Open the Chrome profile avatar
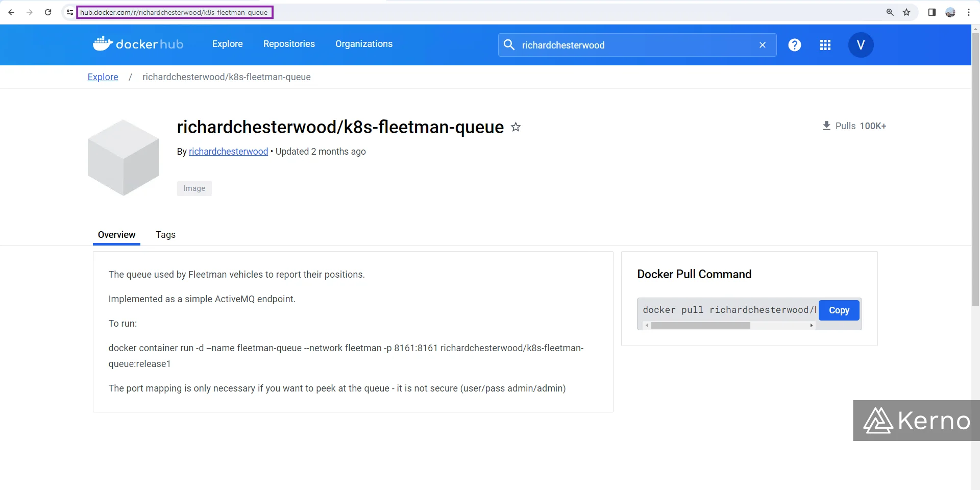980x490 pixels. 950,12
